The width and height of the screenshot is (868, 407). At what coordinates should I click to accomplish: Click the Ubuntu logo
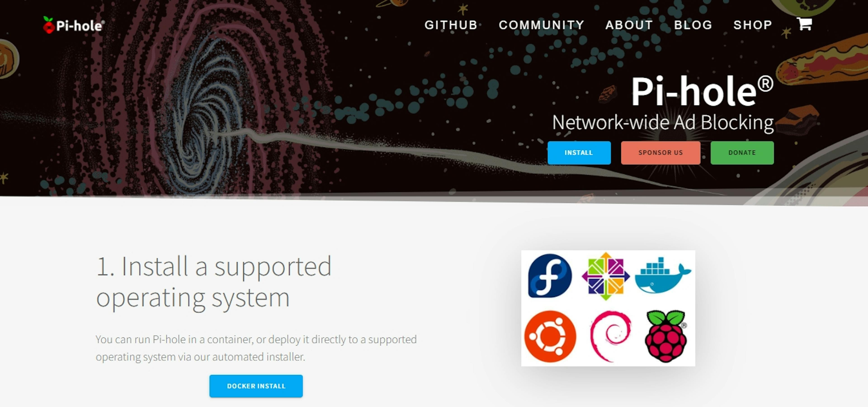click(550, 336)
